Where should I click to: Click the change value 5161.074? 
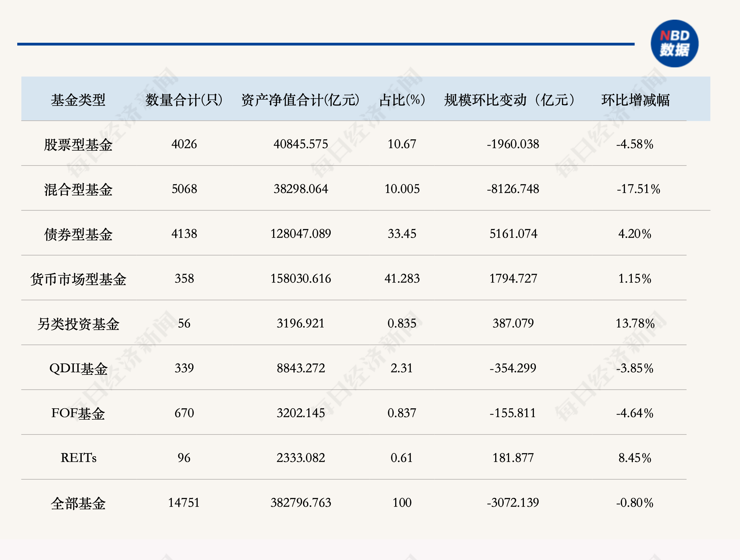pos(513,233)
